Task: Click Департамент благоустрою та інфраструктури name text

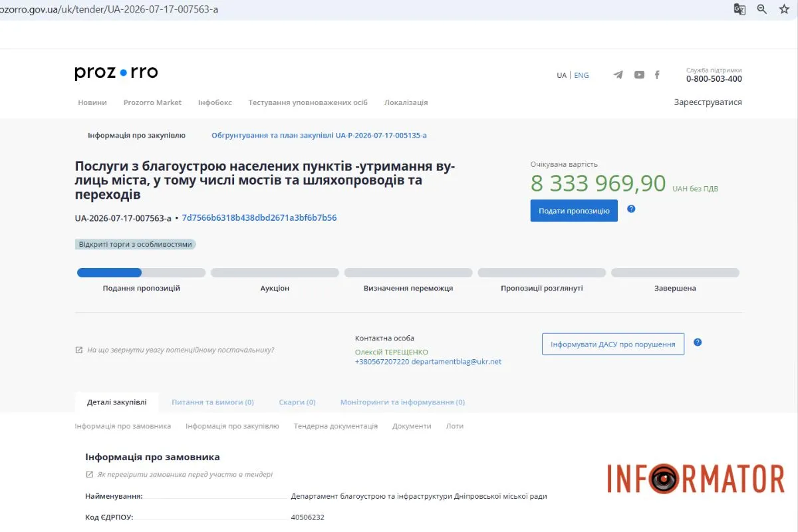Action: pyautogui.click(x=419, y=496)
